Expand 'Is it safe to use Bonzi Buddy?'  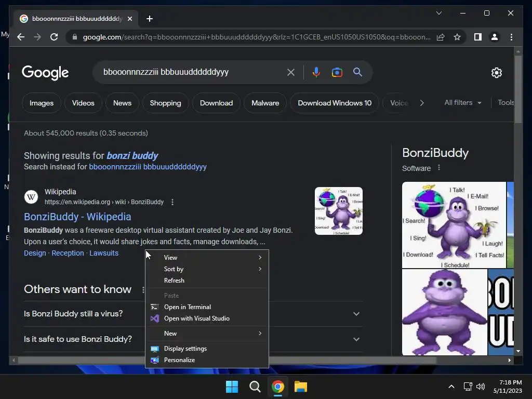click(193, 339)
